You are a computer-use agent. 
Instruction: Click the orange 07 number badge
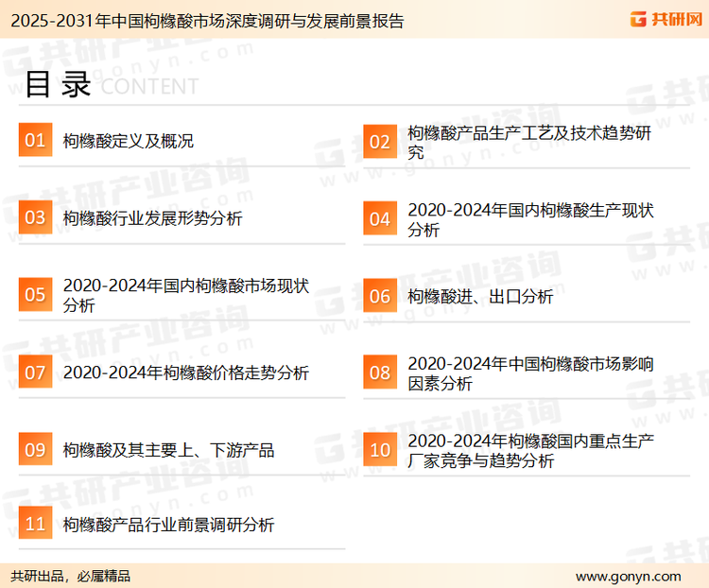tap(35, 372)
